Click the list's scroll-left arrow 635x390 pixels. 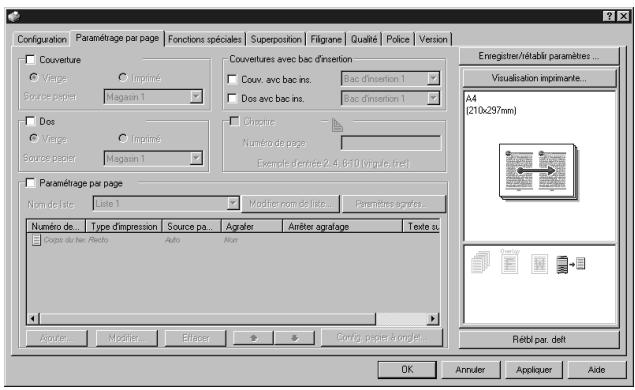[x=33, y=319]
